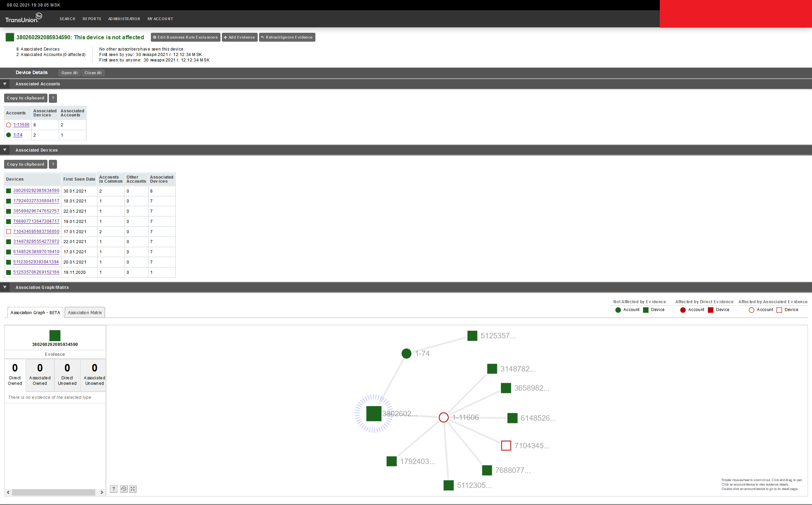Click the 1-11606 account circle node in graph
Viewport: 812px width, 505px height.
pyautogui.click(x=443, y=417)
